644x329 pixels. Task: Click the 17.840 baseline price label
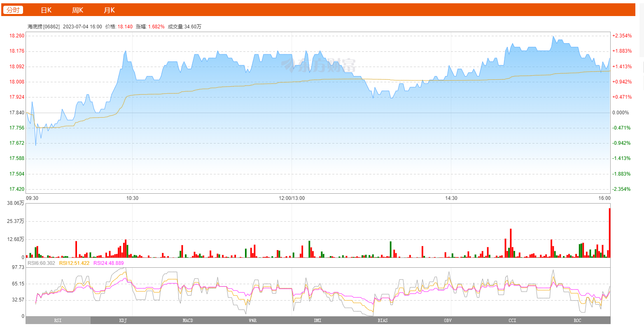17,113
